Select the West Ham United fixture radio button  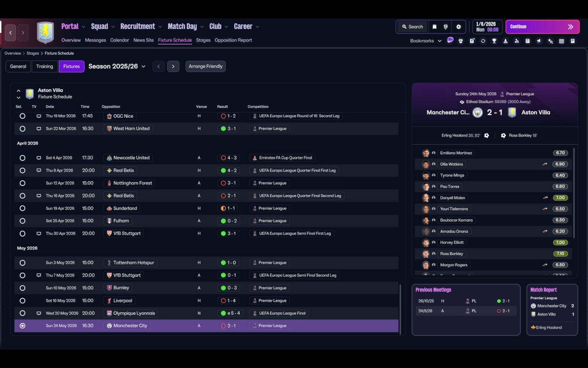pos(22,129)
